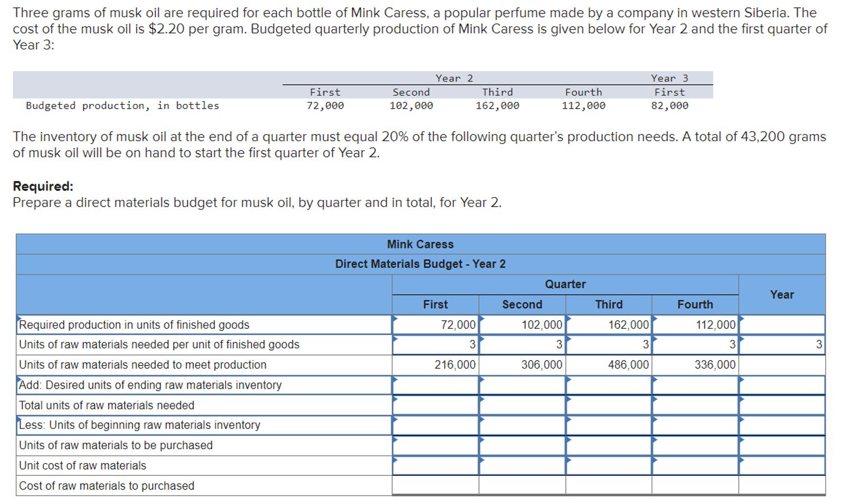The image size is (847, 504).
Task: Select Third quarter unit cost of raw materials cell
Action: 609,466
